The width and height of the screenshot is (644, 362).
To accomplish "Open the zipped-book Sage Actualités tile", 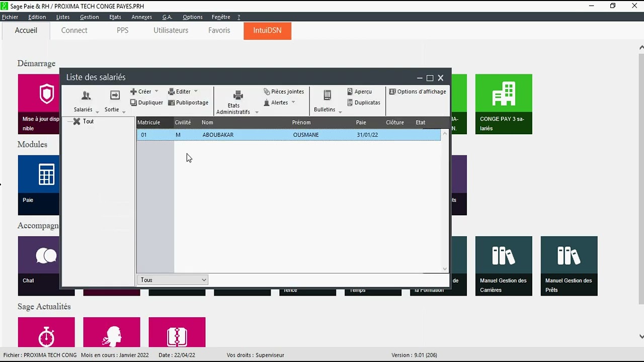I will [x=177, y=332].
